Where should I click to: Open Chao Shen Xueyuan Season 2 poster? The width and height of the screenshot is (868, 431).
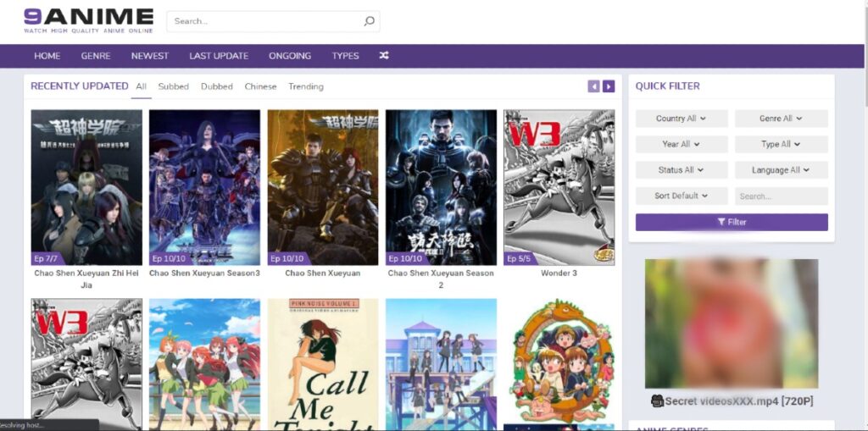pyautogui.click(x=441, y=187)
